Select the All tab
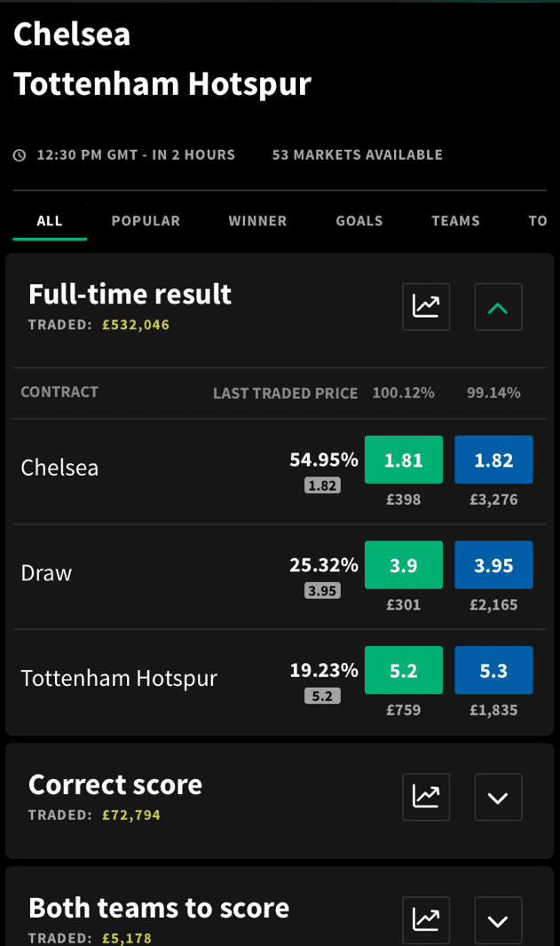 (x=50, y=221)
